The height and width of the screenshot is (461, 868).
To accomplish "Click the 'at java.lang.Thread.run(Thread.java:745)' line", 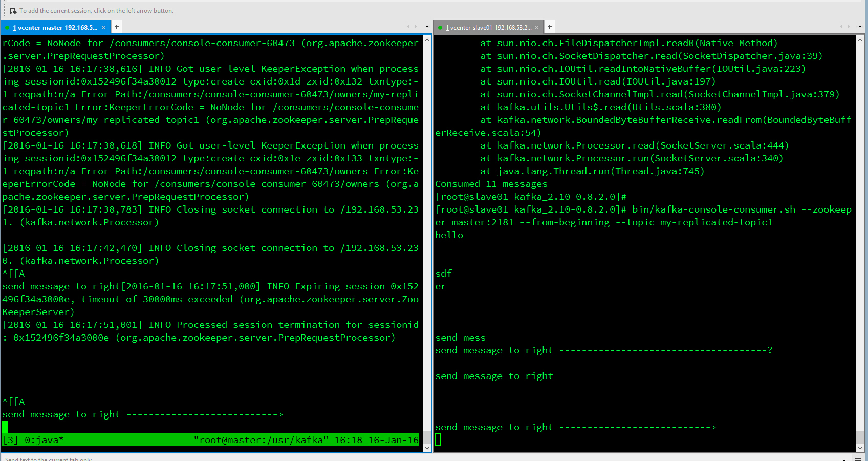I will click(x=592, y=171).
